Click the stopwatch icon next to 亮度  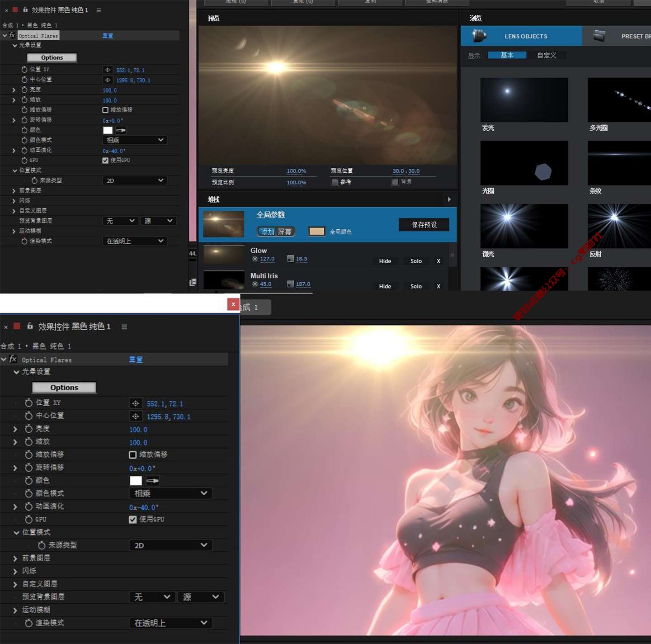click(28, 429)
